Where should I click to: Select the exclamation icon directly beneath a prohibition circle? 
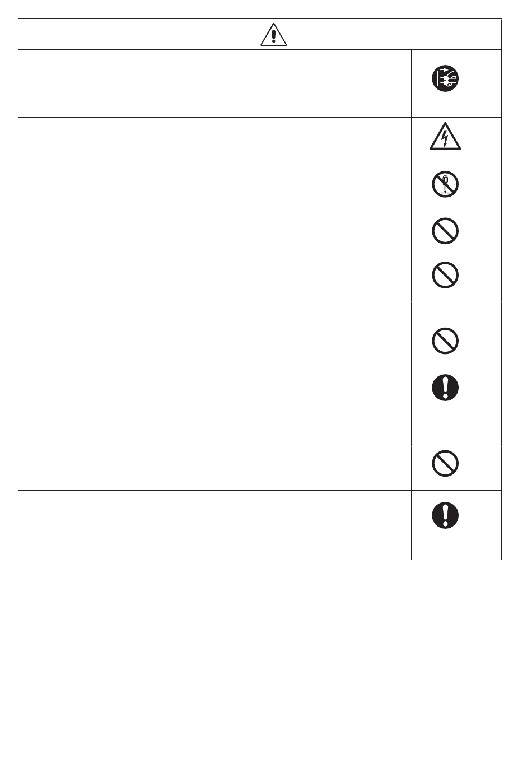coord(445,387)
